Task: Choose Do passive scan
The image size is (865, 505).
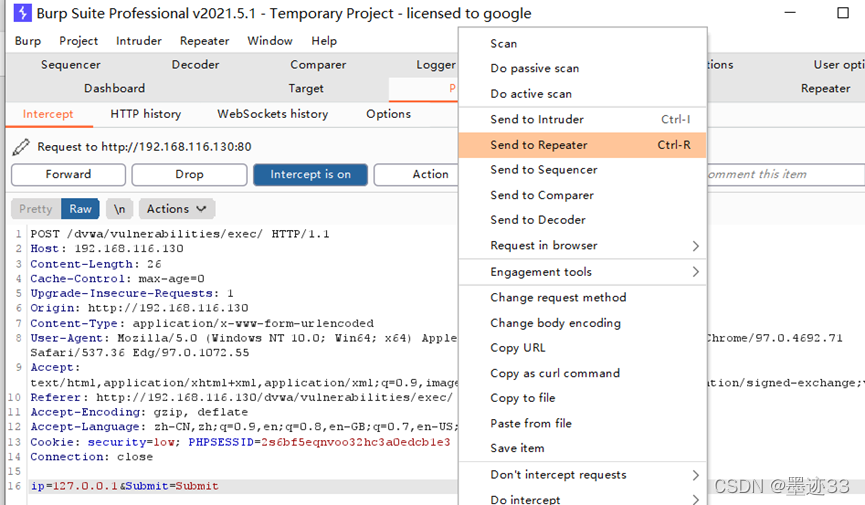Action: tap(583, 68)
